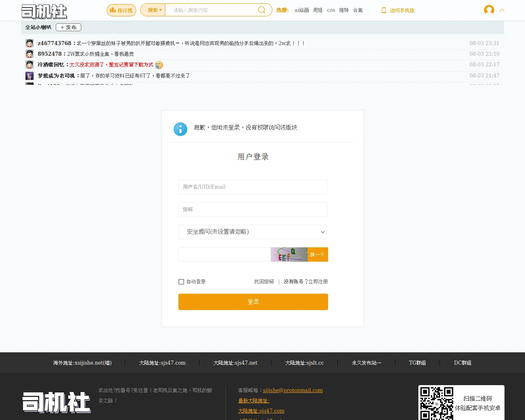Click the phone icon beside 访问手机版
The width and height of the screenshot is (525, 420).
[384, 10]
